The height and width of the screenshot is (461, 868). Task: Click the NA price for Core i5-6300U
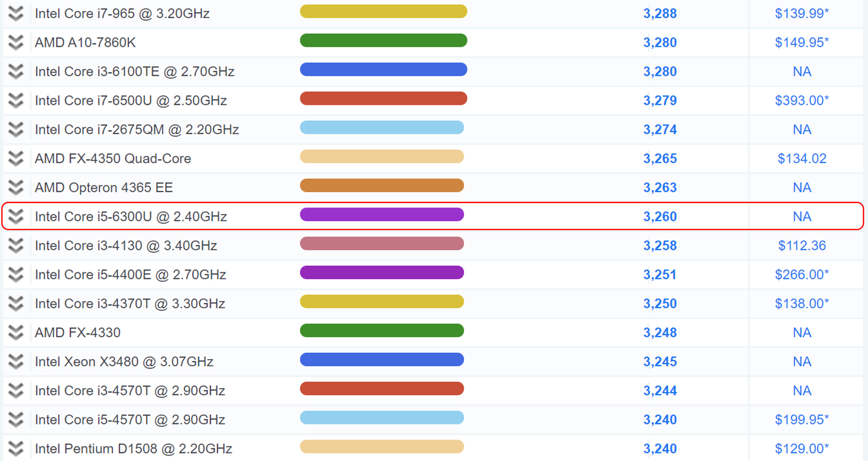802,216
